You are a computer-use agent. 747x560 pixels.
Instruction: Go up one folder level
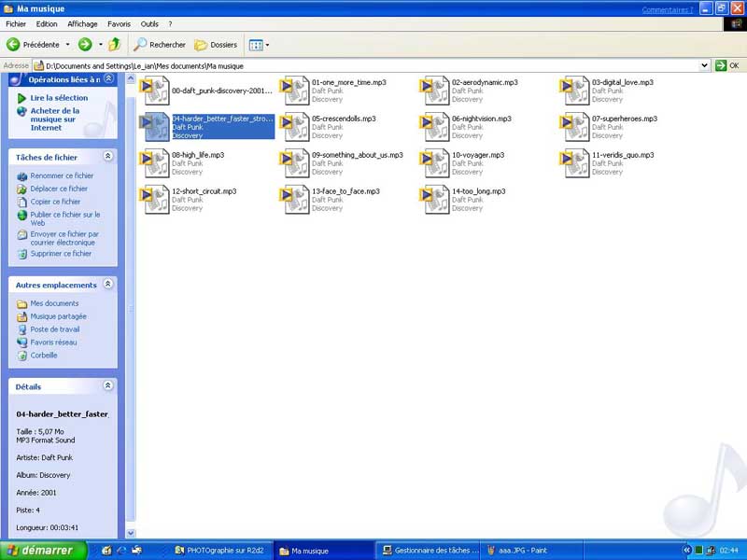click(114, 45)
